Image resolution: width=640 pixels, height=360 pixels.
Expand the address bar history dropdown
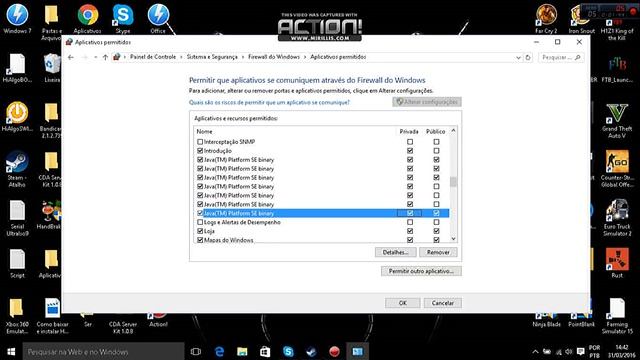click(x=518, y=58)
